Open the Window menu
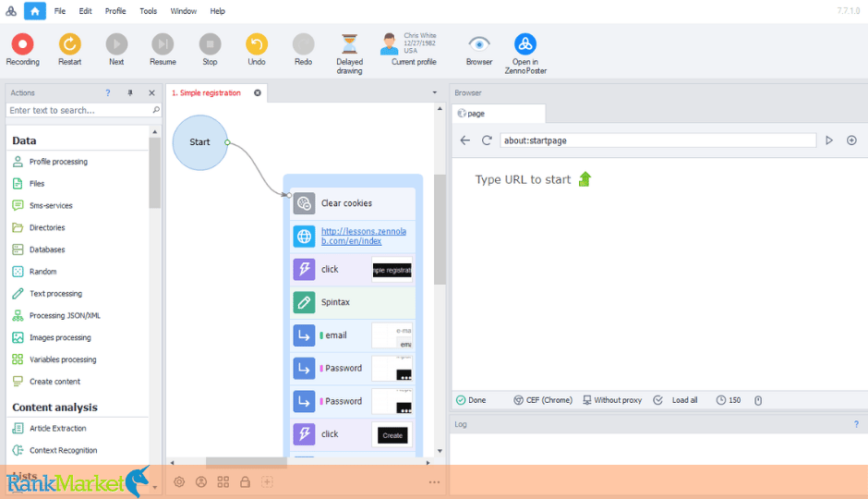Viewport: 868px width, 499px height. click(183, 11)
